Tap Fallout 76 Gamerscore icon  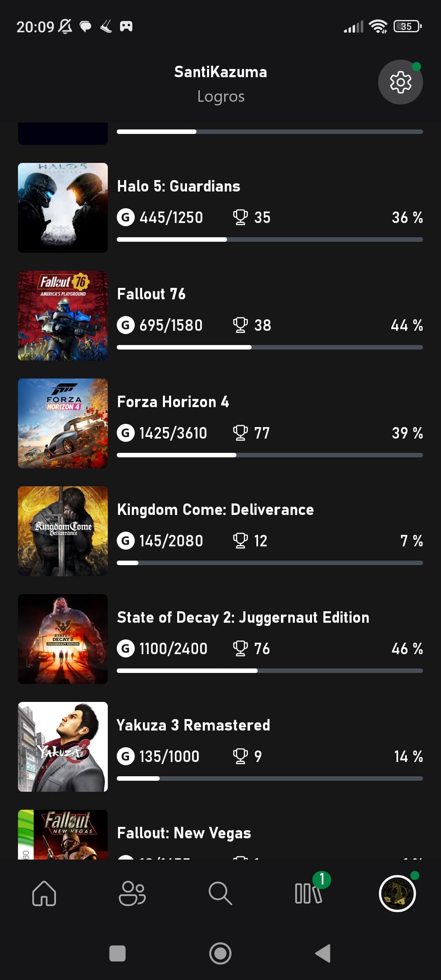[x=126, y=325]
